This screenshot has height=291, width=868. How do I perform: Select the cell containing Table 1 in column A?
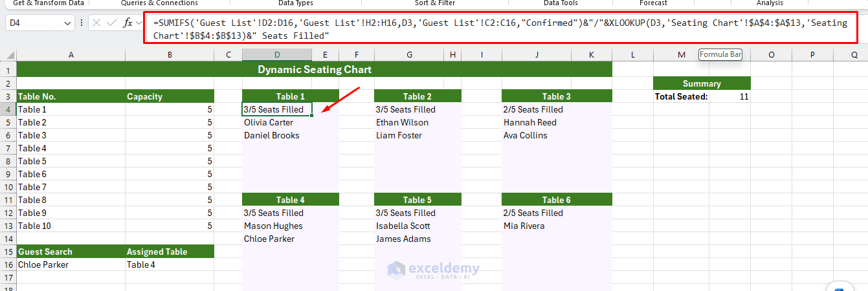coord(71,110)
